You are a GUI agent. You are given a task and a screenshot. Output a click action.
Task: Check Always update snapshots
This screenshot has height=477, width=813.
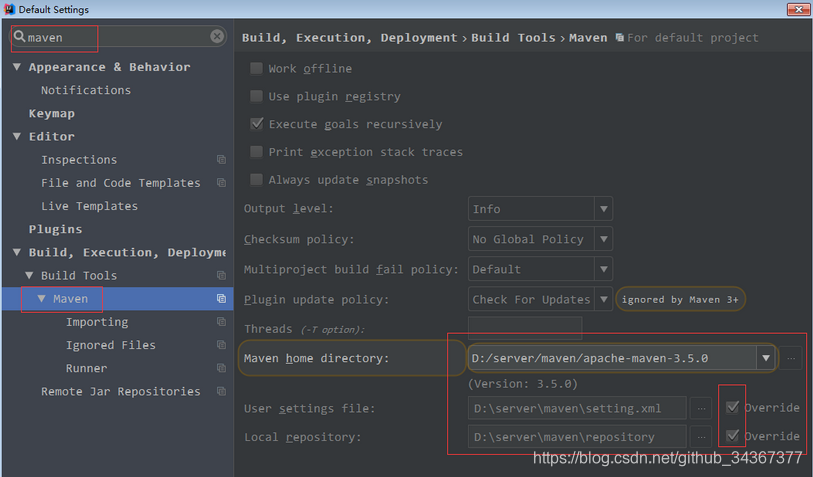[x=256, y=179]
